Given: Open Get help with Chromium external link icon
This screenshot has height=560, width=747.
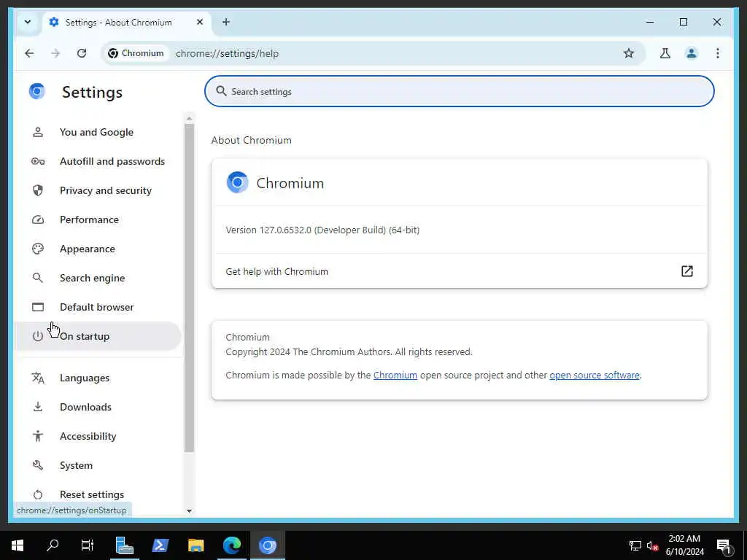Looking at the screenshot, I should point(686,271).
